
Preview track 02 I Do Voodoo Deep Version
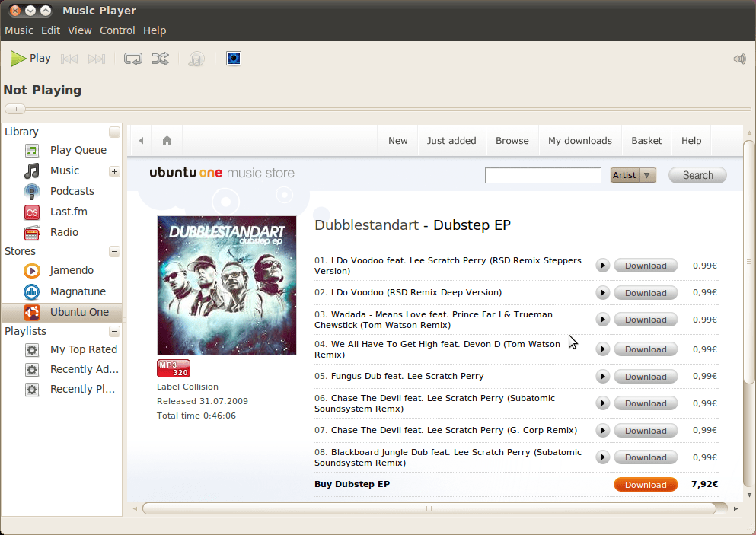coord(602,292)
